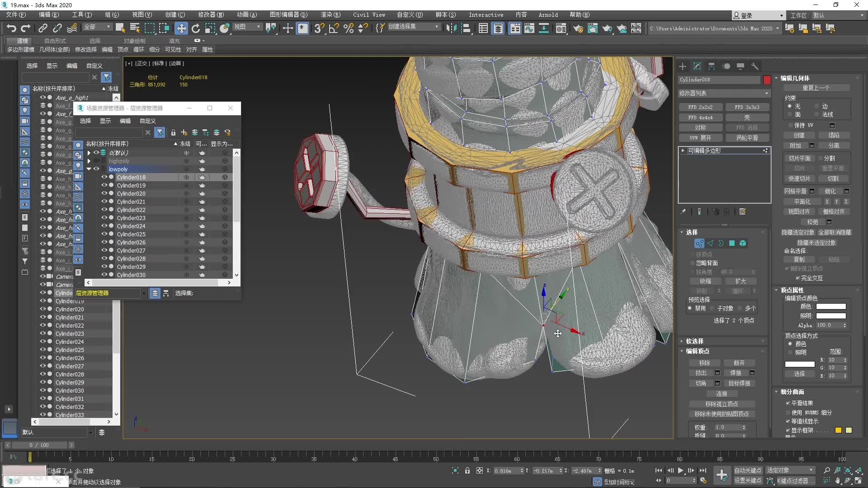Toggle the Layer Explorer toolbar icon
The height and width of the screenshot is (488, 868).
coord(498,28)
